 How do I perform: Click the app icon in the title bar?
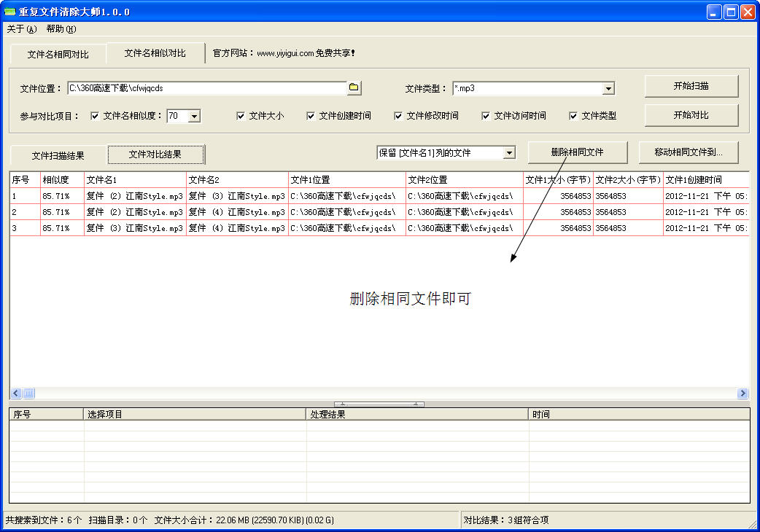9,12
